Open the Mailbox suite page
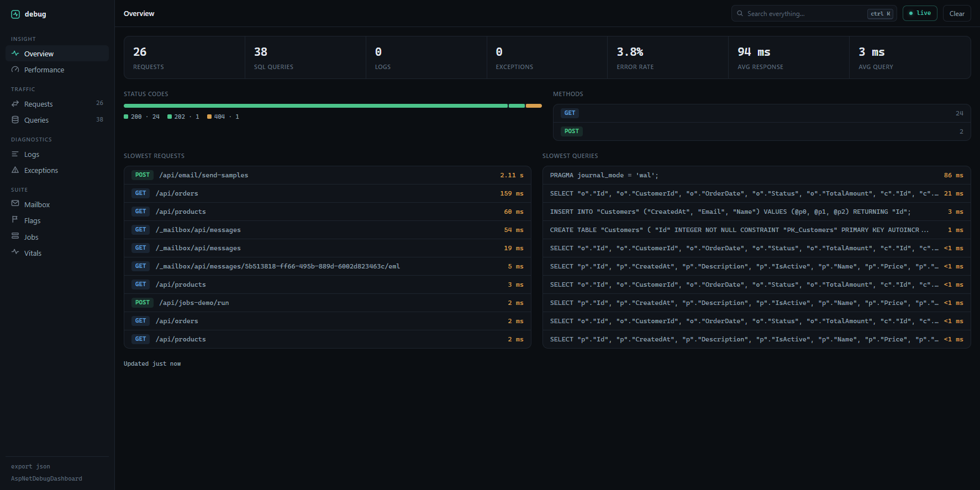 point(57,204)
